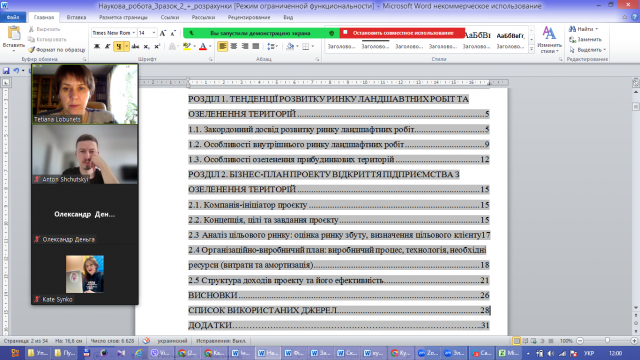Open the Font dialog launcher
The image size is (640, 360).
211,60
